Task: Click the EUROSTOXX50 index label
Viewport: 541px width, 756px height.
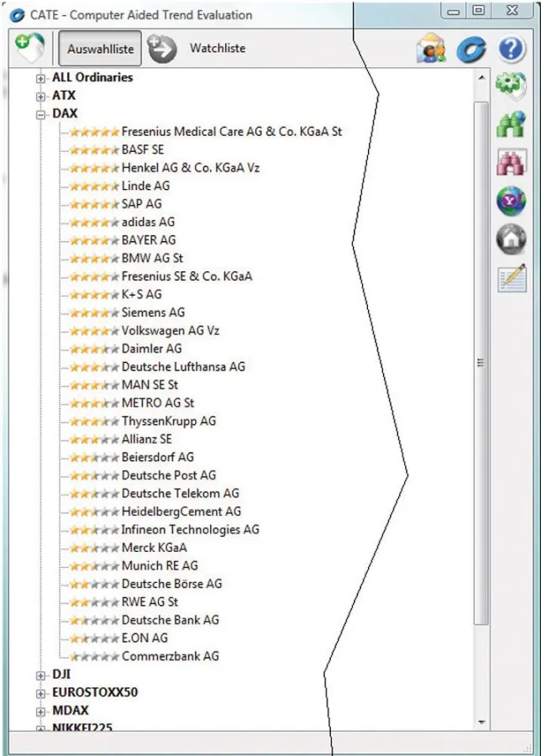Action: (95, 692)
